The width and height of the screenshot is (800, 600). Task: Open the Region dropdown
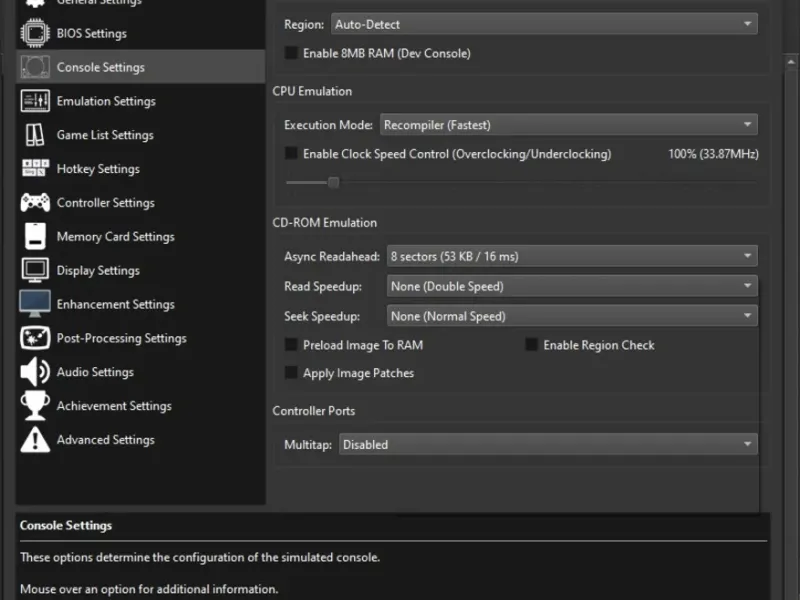coord(543,24)
